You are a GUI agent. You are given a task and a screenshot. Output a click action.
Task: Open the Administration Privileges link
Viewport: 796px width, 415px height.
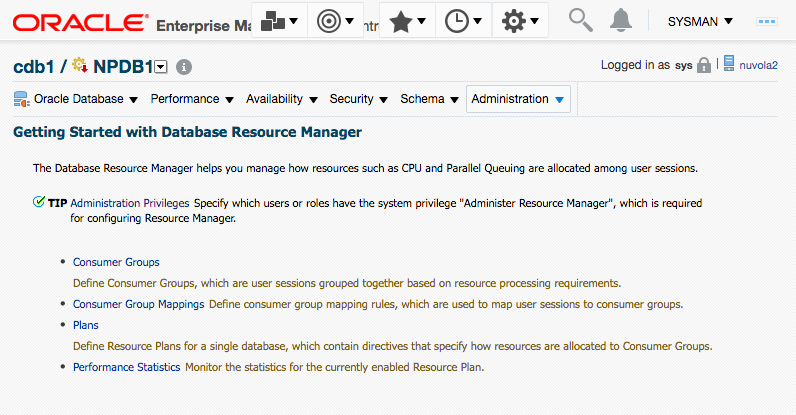point(129,203)
